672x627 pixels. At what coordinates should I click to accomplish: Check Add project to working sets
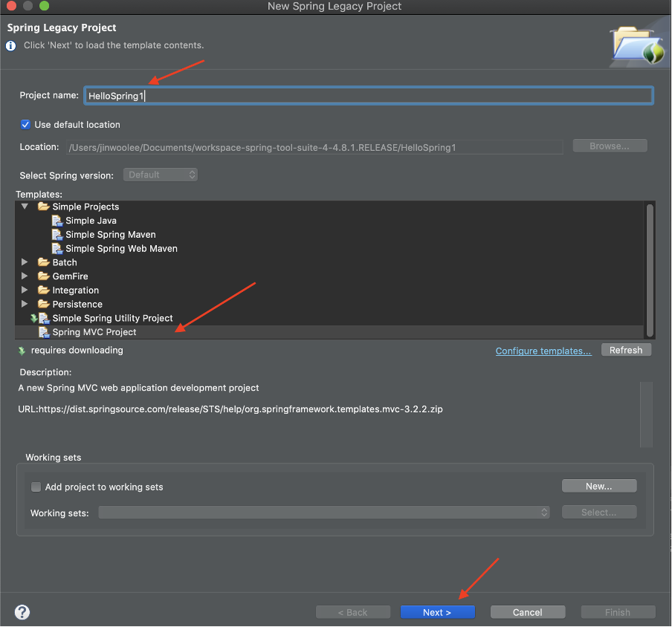(x=36, y=487)
